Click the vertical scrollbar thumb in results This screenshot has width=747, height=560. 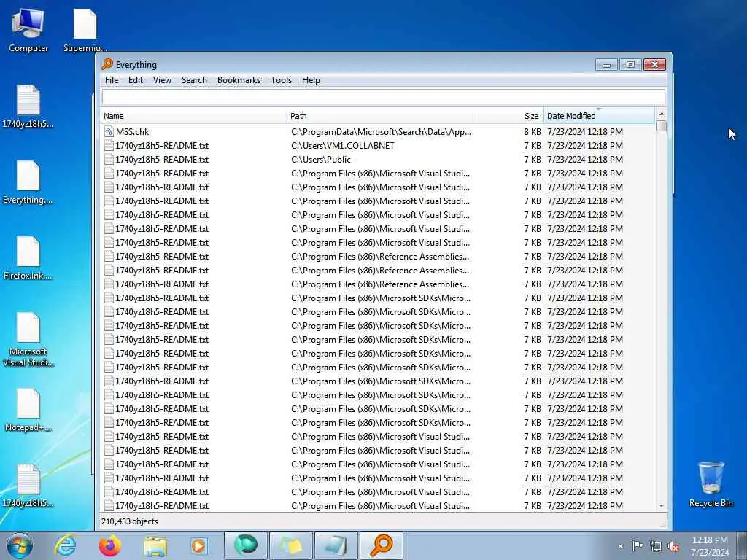point(661,125)
